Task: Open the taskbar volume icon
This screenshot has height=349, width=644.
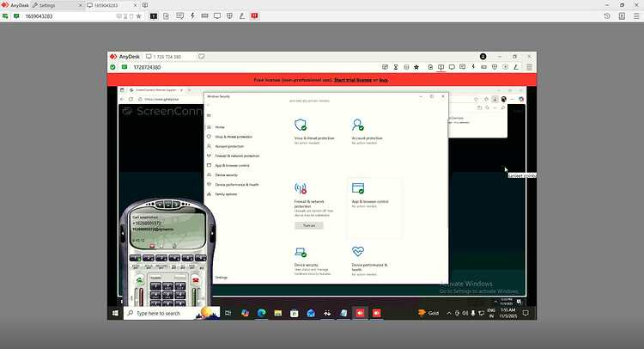Action: coord(465,313)
